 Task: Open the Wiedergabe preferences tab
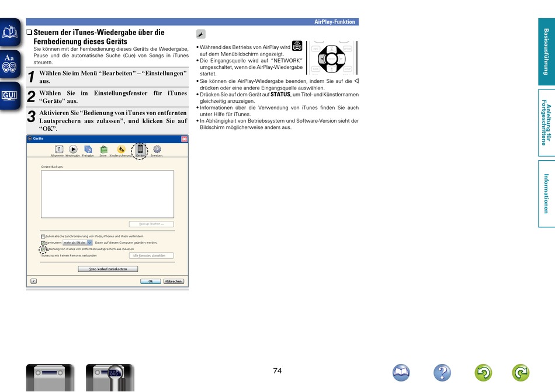coord(73,151)
